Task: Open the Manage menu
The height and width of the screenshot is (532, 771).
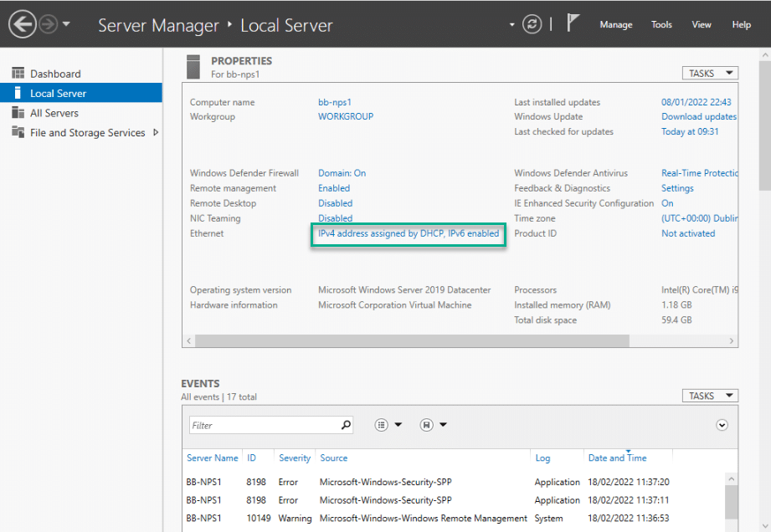Action: point(615,24)
